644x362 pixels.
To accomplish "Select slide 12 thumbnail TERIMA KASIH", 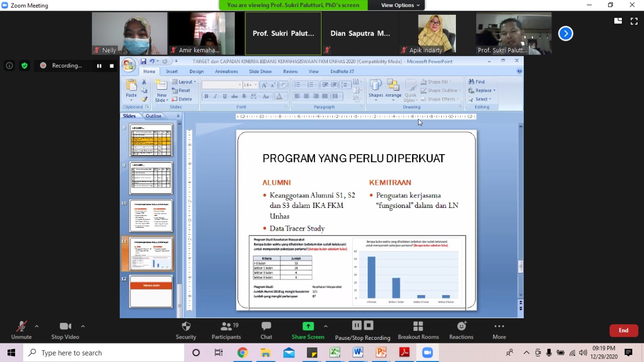I will (x=151, y=291).
